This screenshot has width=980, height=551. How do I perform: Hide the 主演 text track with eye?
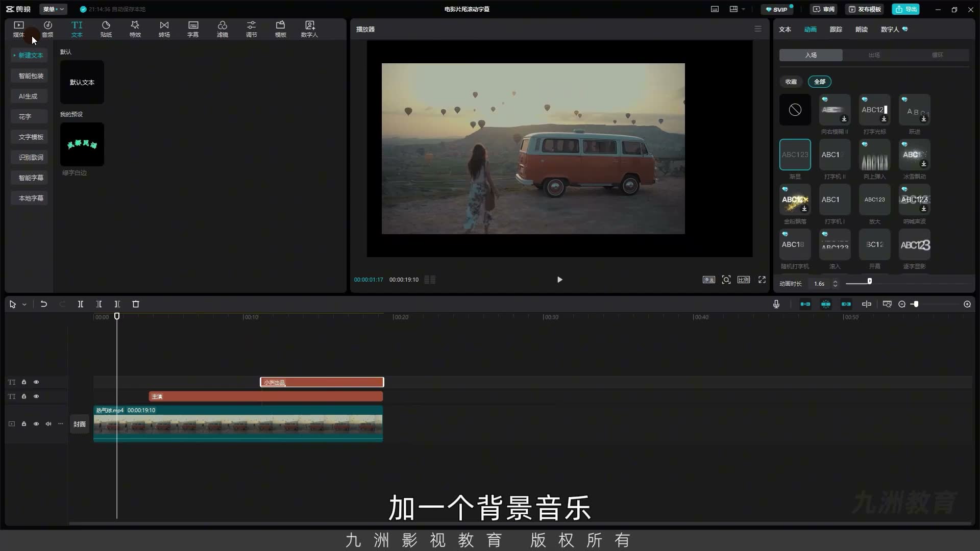pyautogui.click(x=36, y=396)
